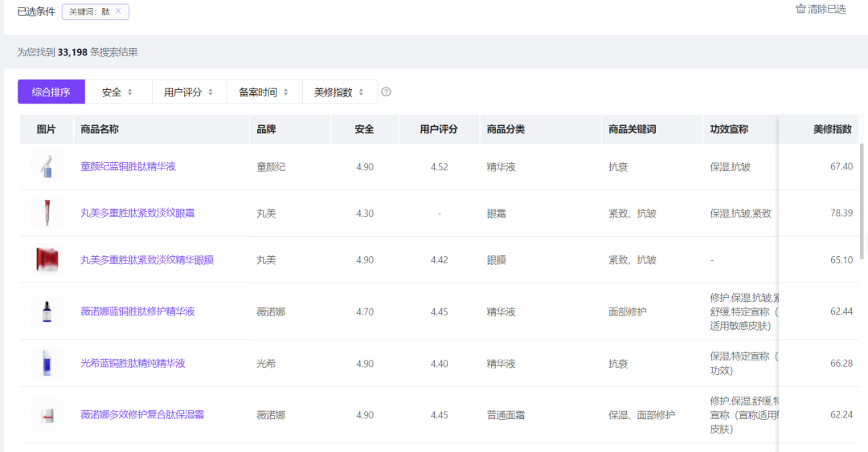This screenshot has width=868, height=452.
Task: Open 光希蓝铜胜肽精纯精华液 product link
Action: click(x=133, y=364)
